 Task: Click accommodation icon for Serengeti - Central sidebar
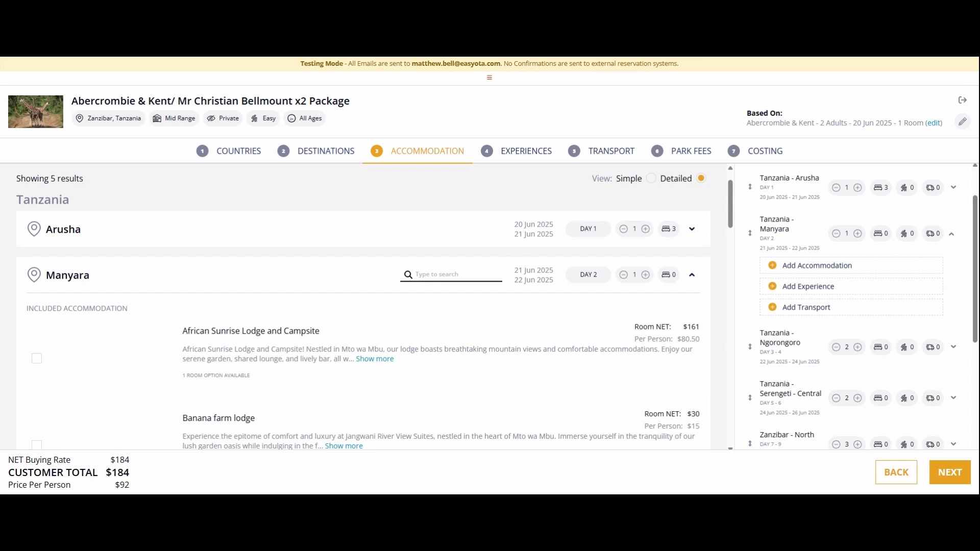[881, 398]
